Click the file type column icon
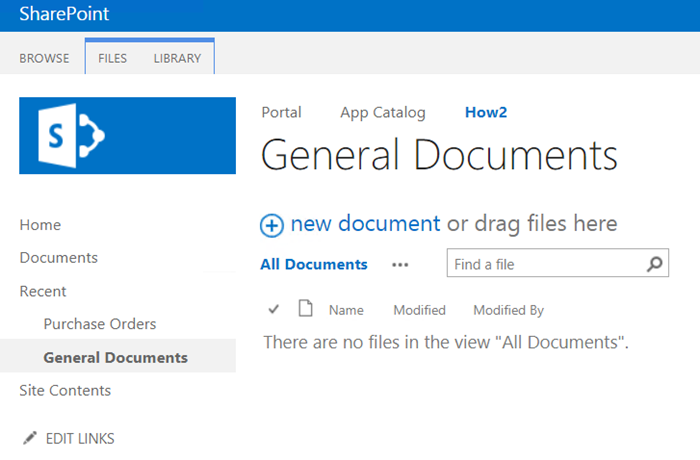Viewport: 700px width, 460px height. click(x=306, y=309)
